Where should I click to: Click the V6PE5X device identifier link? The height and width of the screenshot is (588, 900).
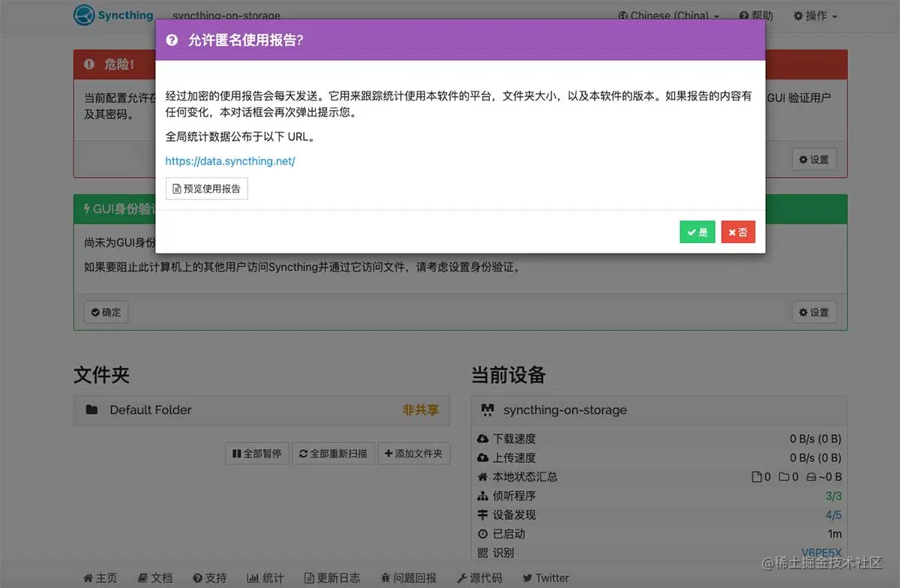click(x=821, y=553)
